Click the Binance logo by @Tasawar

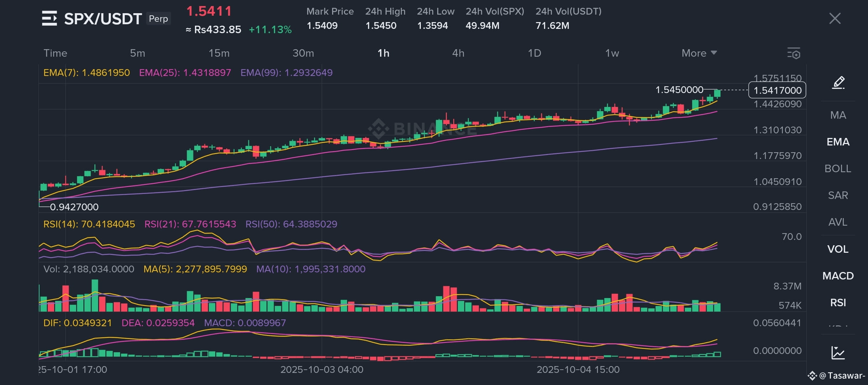click(812, 375)
